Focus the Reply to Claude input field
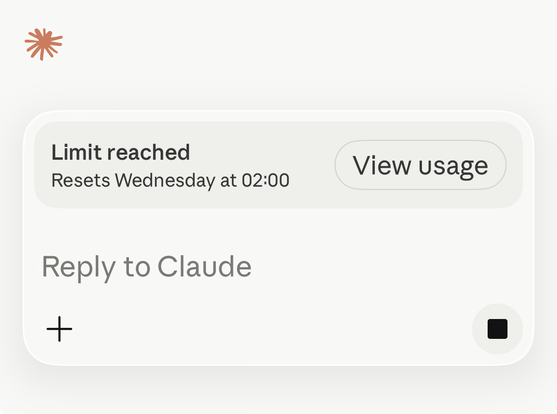557x414 pixels. [278, 267]
